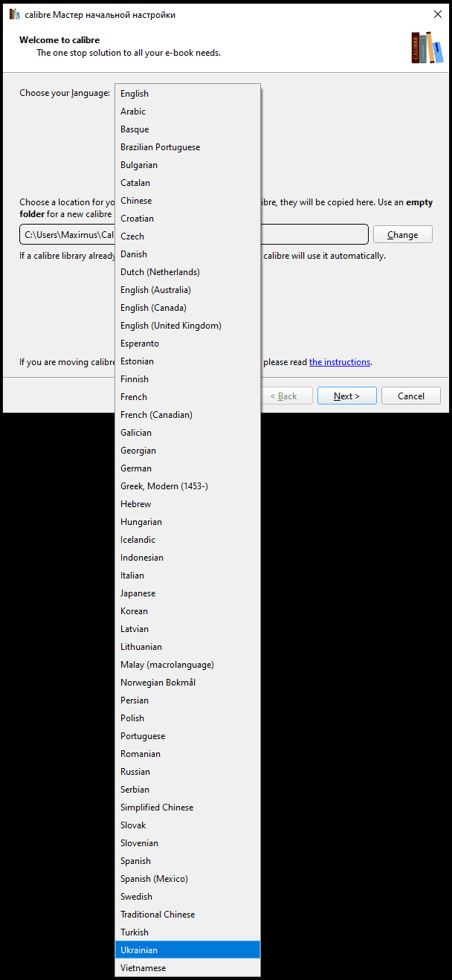This screenshot has width=452, height=980.
Task: Click calibre title bar app icon
Action: (x=14, y=14)
